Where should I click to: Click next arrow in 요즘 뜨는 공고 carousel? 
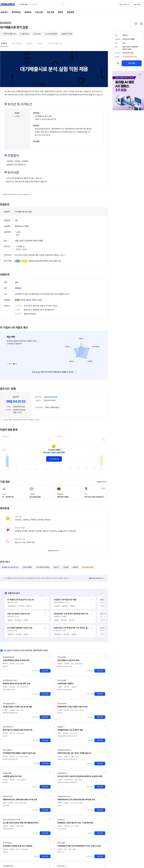point(104,617)
